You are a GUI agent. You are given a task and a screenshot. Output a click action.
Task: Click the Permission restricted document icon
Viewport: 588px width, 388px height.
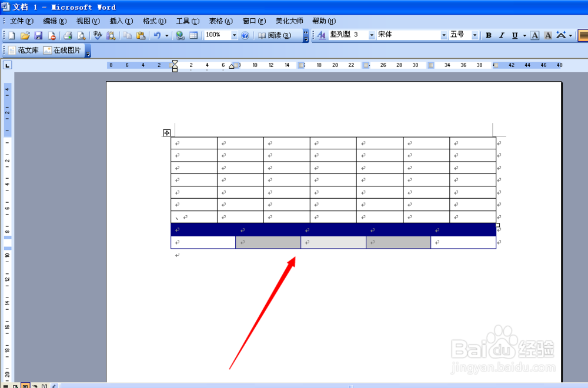[x=52, y=36]
